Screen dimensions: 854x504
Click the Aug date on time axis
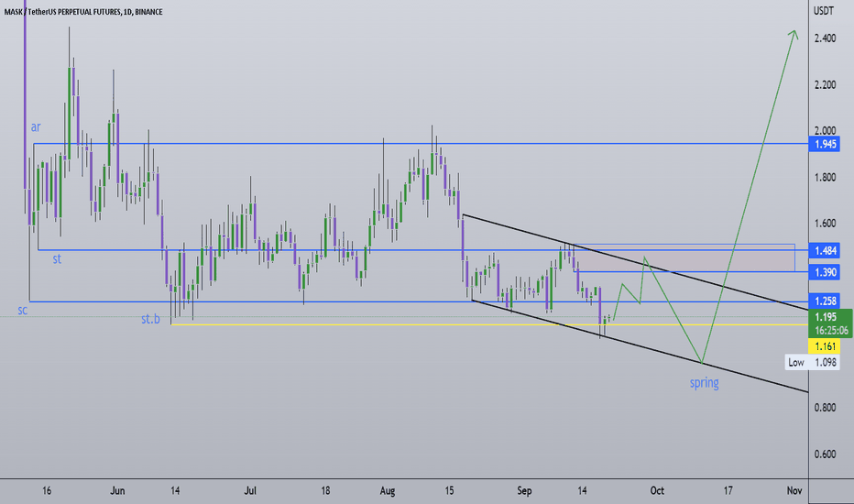(388, 491)
